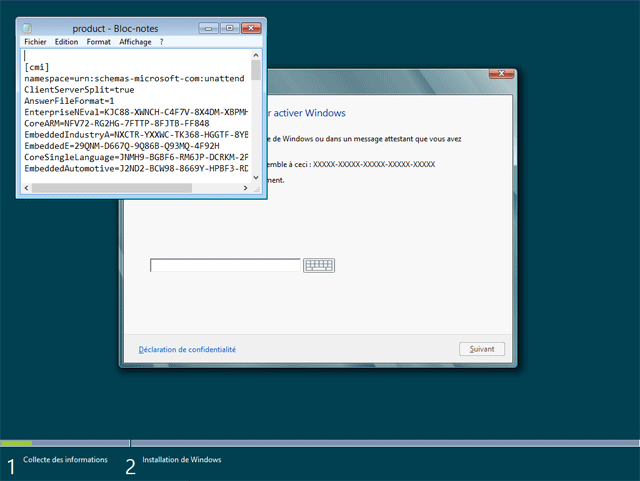Click the Notepad horizontal scroll right arrow
640x481 pixels.
coord(245,188)
